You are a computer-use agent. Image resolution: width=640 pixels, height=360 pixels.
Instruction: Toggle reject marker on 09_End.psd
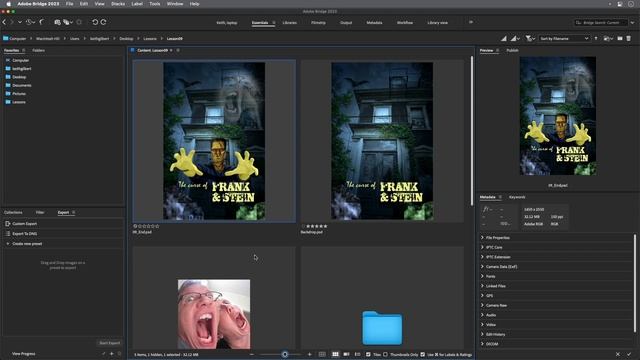[135, 226]
